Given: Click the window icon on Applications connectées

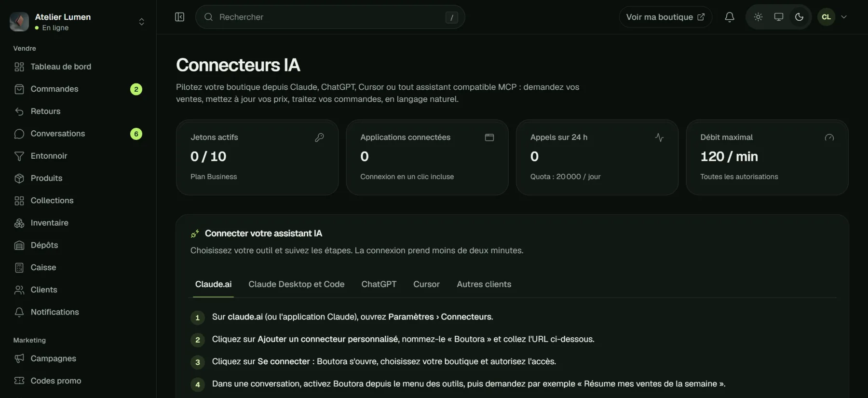Looking at the screenshot, I should coord(489,137).
